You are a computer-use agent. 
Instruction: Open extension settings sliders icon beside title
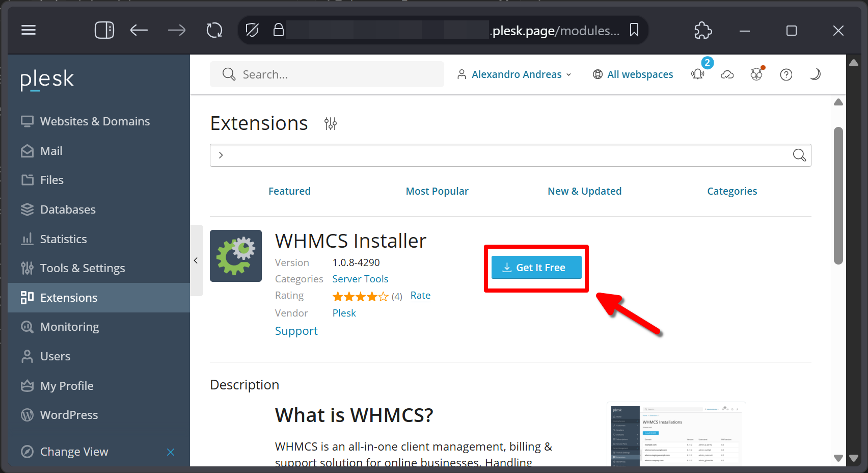tap(331, 123)
